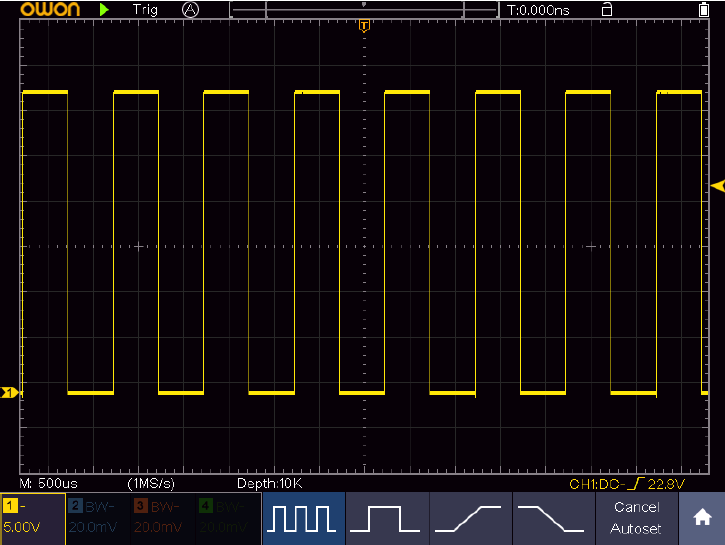This screenshot has width=725, height=545.
Task: Select the falling edge autoset icon
Action: (x=553, y=518)
